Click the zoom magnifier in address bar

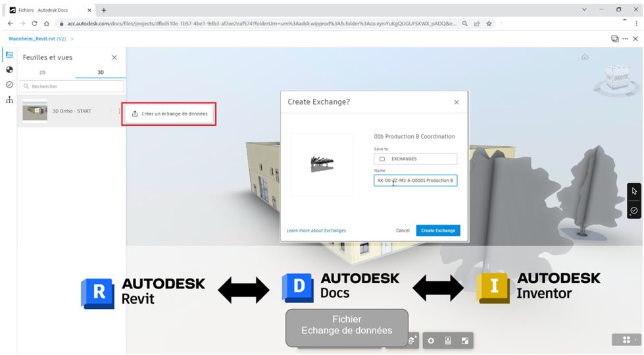pyautogui.click(x=464, y=24)
